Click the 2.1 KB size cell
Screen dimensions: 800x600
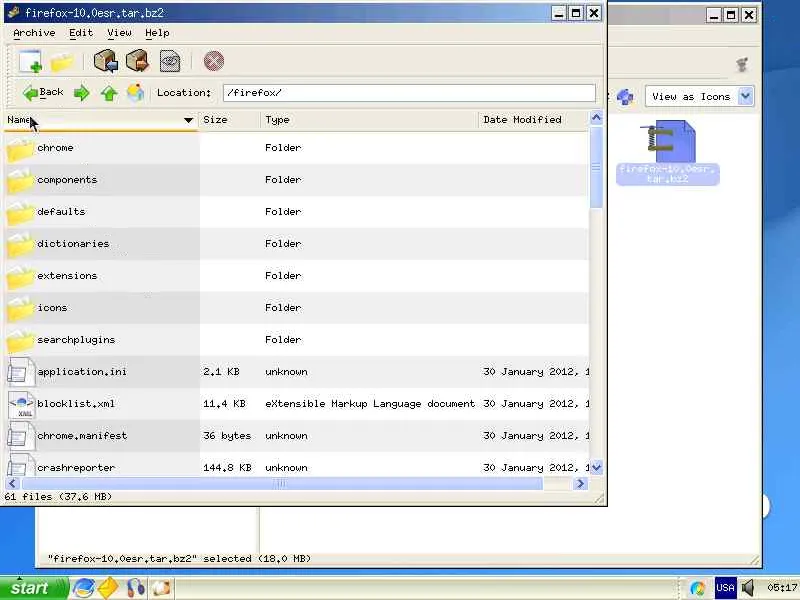(x=221, y=372)
